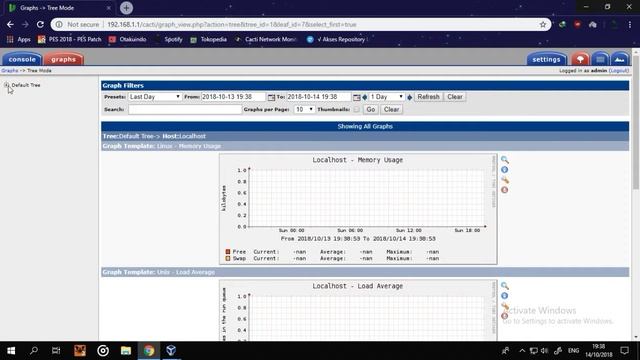This screenshot has width=640, height=360.
Task: Open the To date calendar picker icon
Action: (357, 97)
